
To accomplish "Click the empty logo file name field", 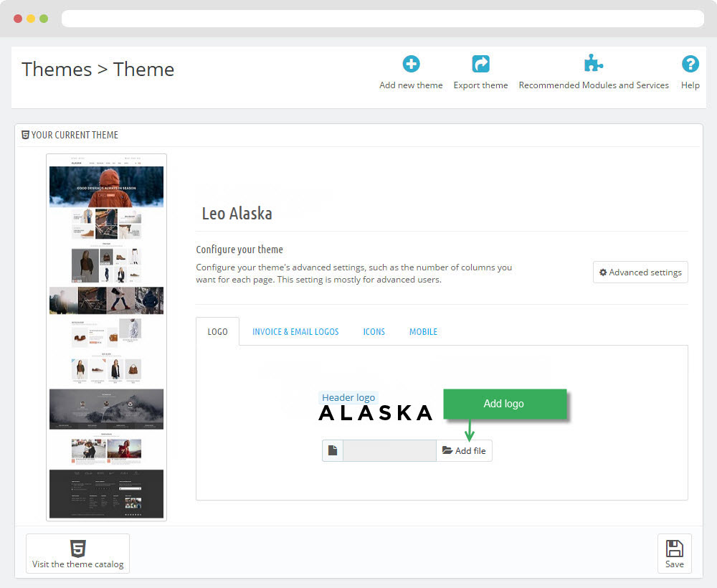I will click(389, 450).
